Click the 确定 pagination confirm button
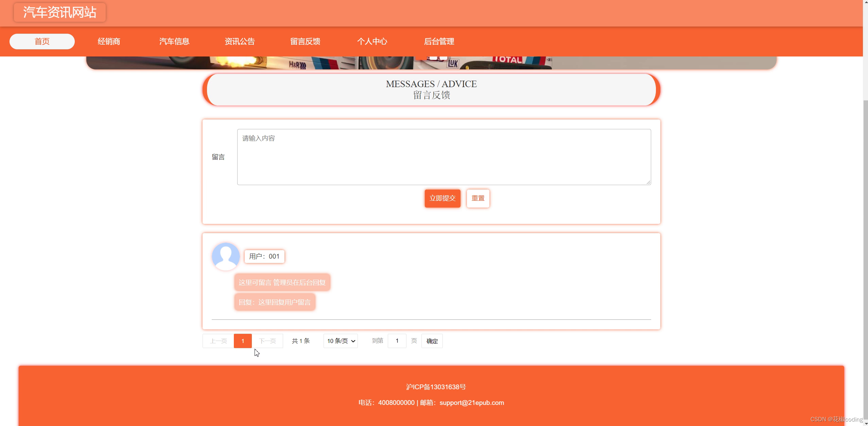Image resolution: width=868 pixels, height=426 pixels. pyautogui.click(x=432, y=341)
